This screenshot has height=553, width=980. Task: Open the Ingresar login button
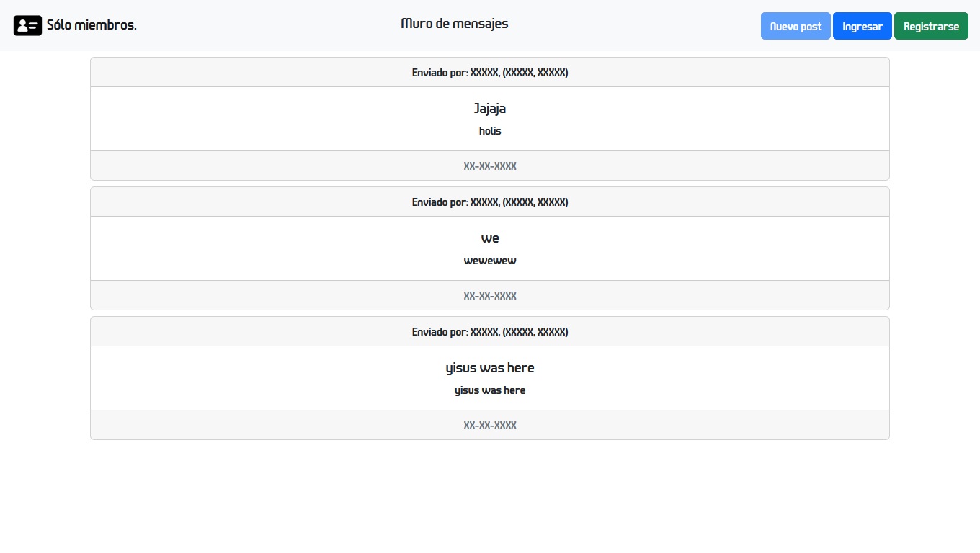pos(863,26)
